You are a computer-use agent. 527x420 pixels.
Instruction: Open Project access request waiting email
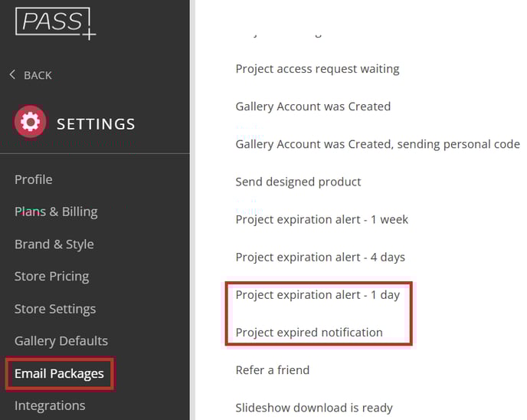coord(317,69)
